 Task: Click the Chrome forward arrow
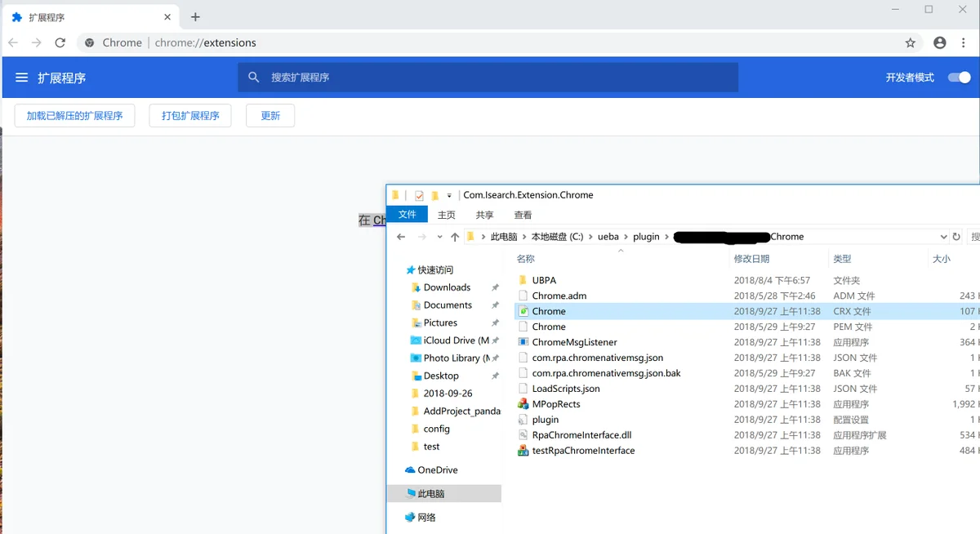pos(36,42)
